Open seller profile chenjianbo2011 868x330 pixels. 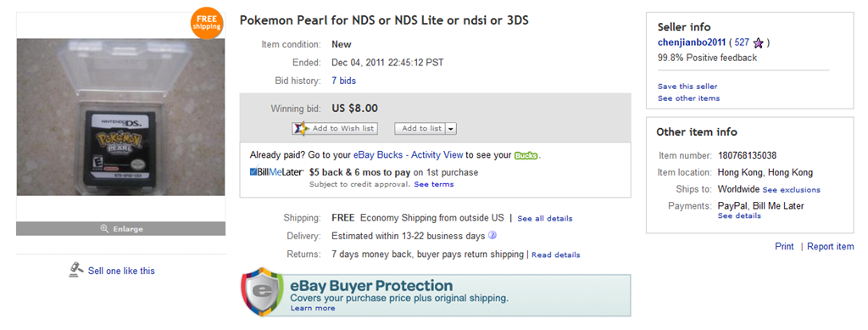(x=692, y=42)
